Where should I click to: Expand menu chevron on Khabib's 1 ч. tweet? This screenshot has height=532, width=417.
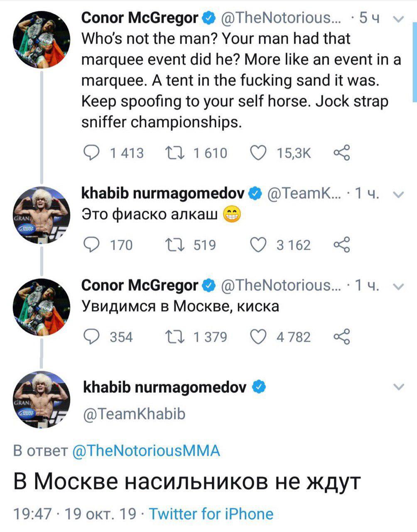coord(398,194)
